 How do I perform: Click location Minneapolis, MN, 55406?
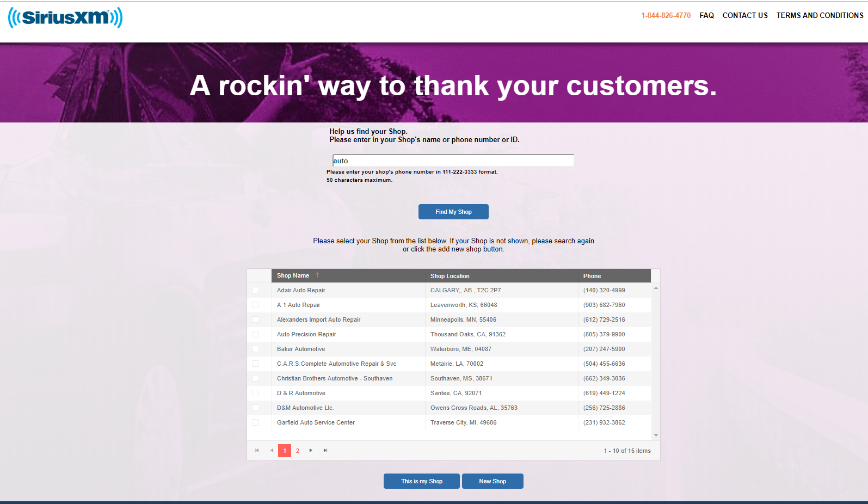463,319
